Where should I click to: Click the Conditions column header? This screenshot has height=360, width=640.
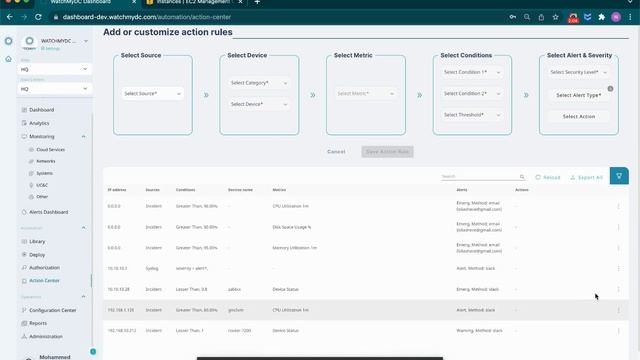(185, 190)
